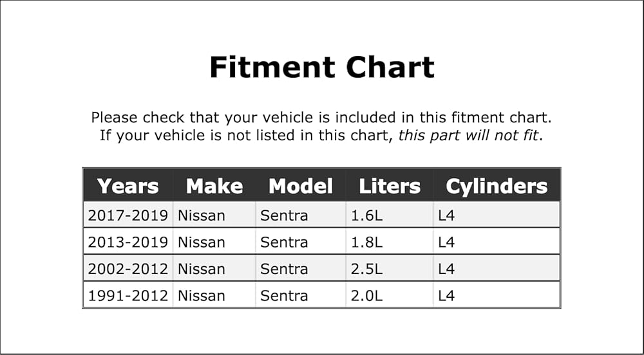
Task: Click Nissan in the 1.6L row
Action: [x=201, y=215]
